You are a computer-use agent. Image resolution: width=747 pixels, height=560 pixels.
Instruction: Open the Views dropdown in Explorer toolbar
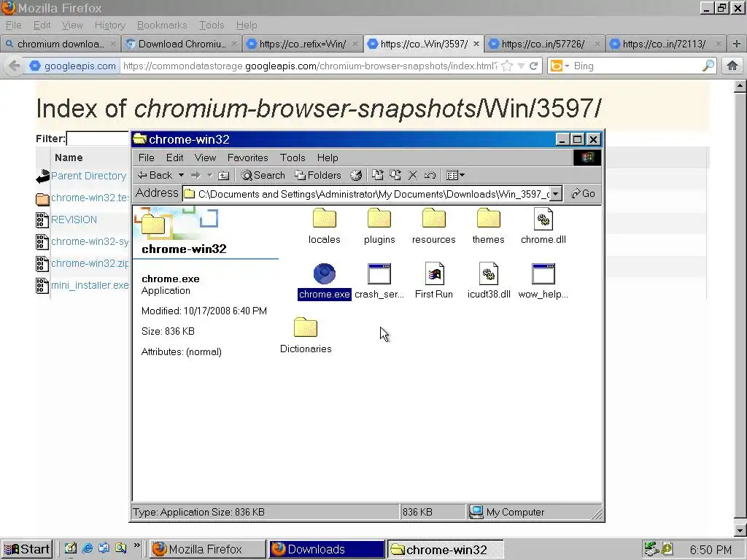[x=455, y=175]
